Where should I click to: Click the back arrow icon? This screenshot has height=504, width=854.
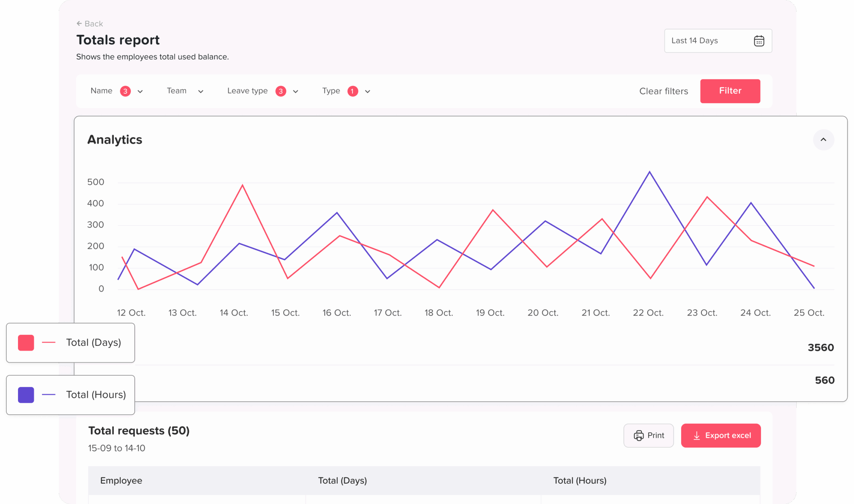(x=79, y=23)
